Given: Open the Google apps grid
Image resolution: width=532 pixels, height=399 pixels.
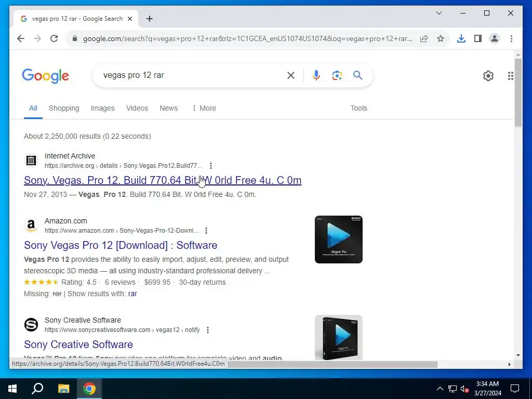Looking at the screenshot, I should point(510,76).
